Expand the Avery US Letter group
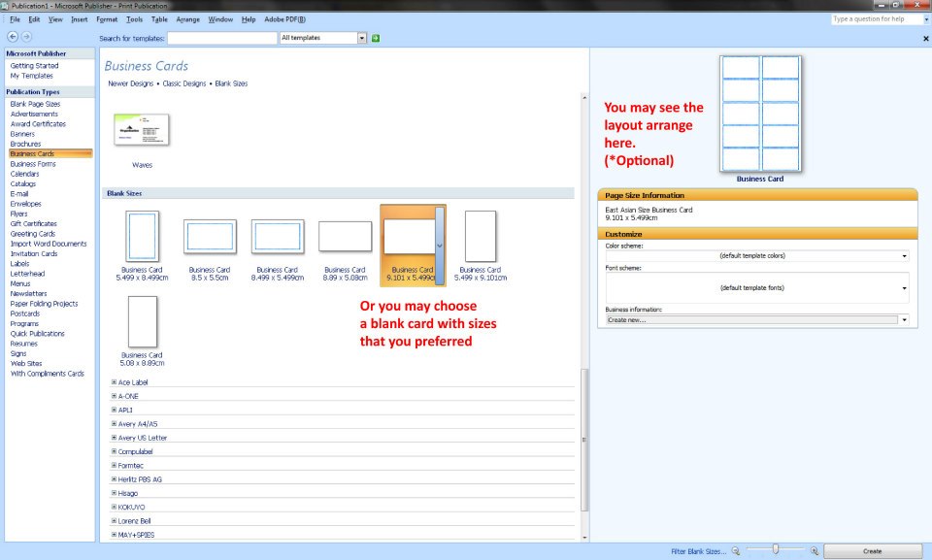932x560 pixels. click(115, 438)
